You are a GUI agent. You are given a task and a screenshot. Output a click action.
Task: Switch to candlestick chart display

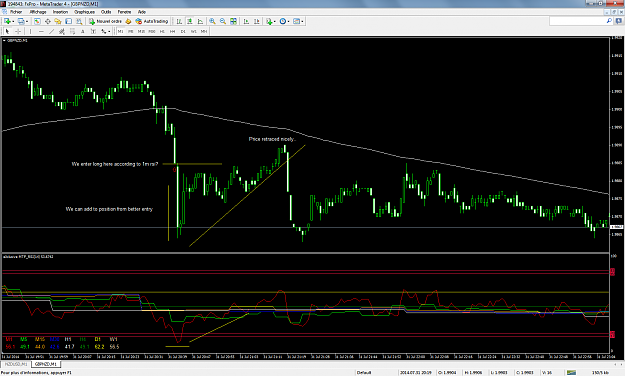coord(190,21)
